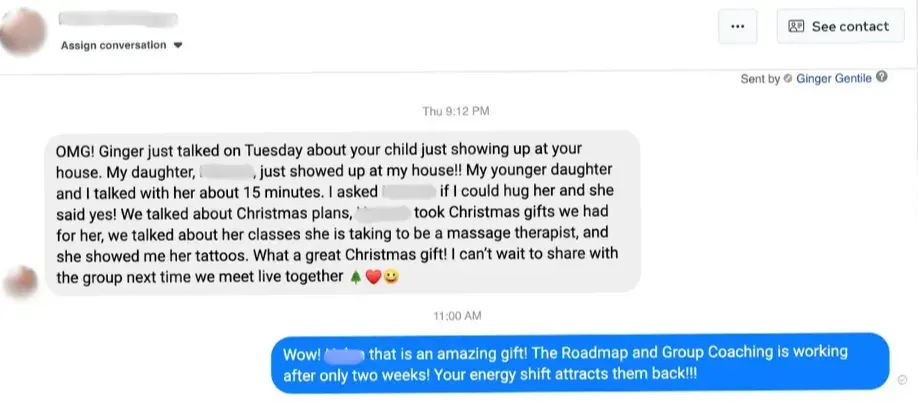Click the sender's small avatar beside gray message

click(x=20, y=281)
